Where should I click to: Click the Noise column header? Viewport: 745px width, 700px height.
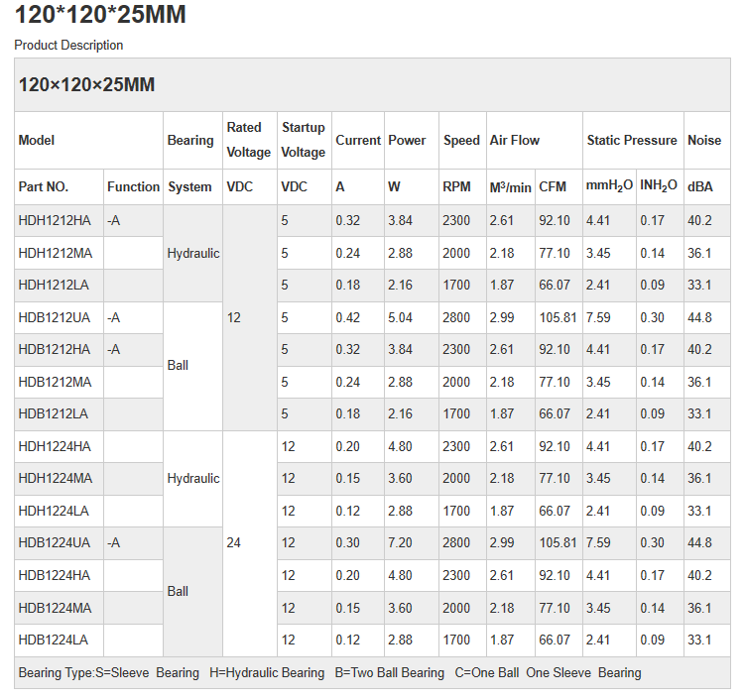(704, 140)
